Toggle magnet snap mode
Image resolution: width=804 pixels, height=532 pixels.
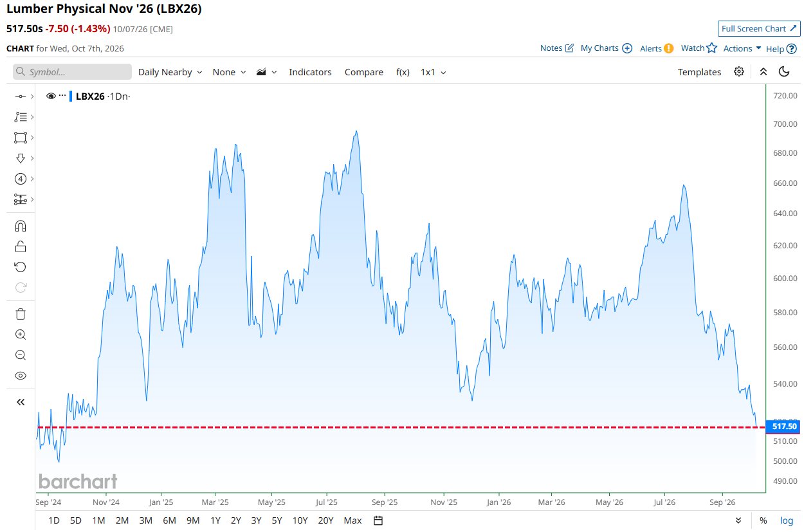click(x=20, y=226)
